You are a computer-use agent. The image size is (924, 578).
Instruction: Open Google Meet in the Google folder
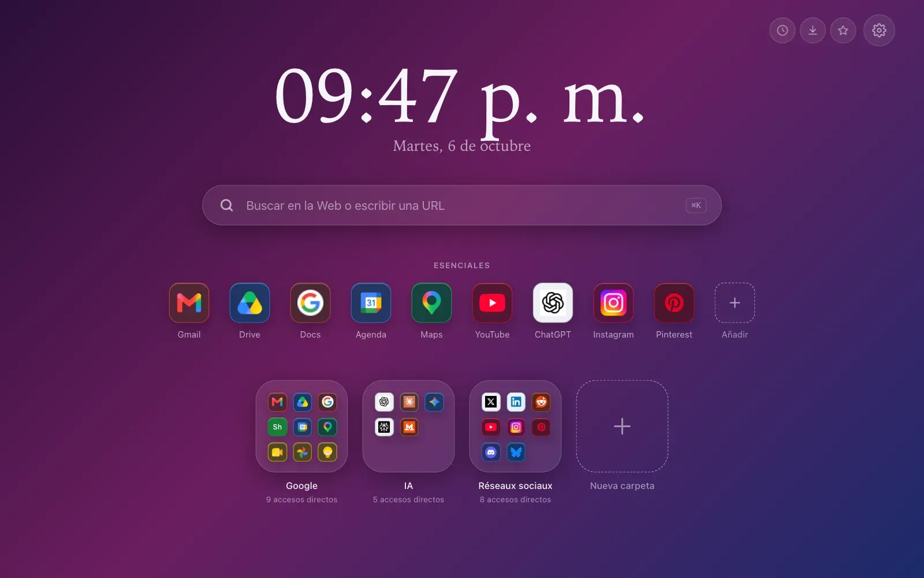click(277, 452)
